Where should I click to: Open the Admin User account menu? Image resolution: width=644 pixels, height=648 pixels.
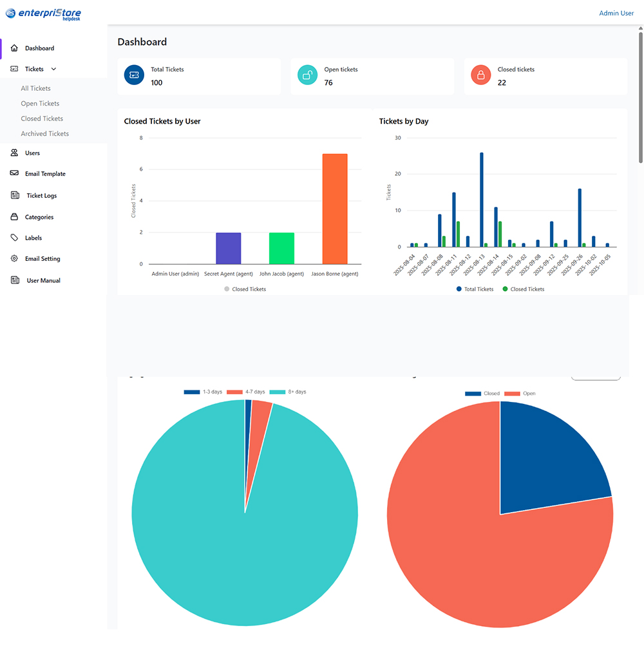click(x=616, y=13)
